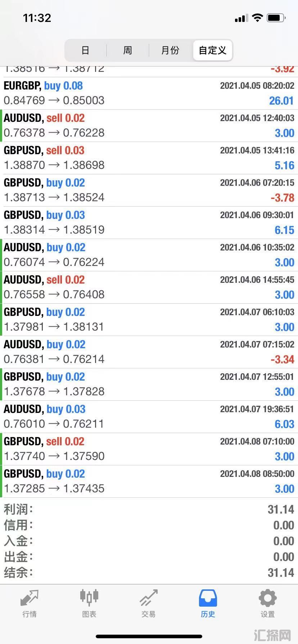298x644 pixels.
Task: Switch to the 月份 month period tab
Action: point(170,50)
